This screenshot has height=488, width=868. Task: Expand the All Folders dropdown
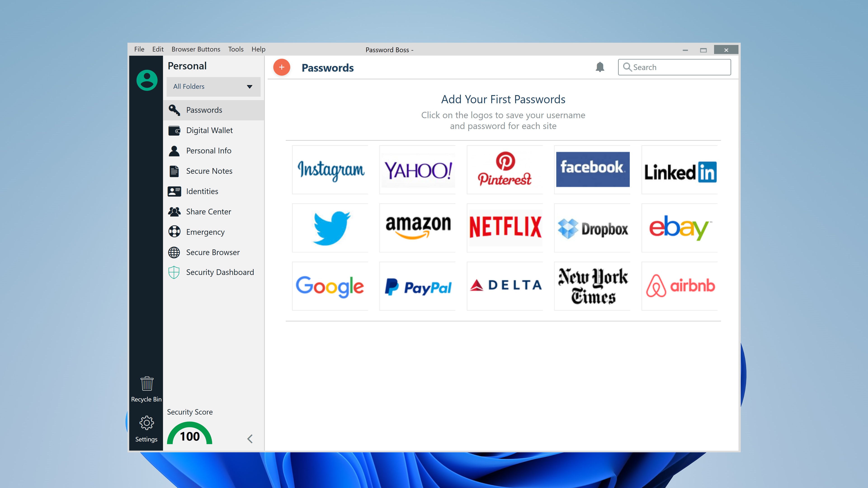pyautogui.click(x=213, y=87)
